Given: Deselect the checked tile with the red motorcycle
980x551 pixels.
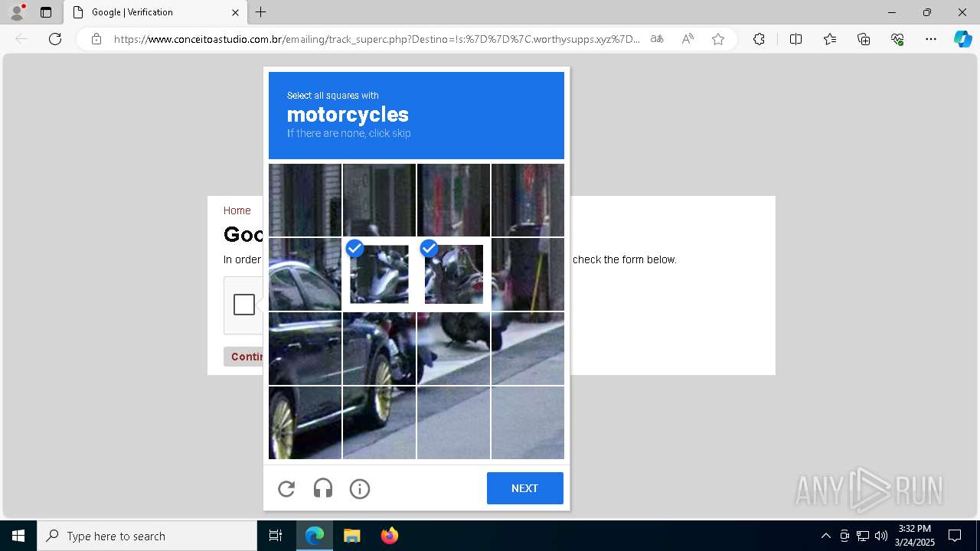Looking at the screenshot, I should tap(454, 275).
